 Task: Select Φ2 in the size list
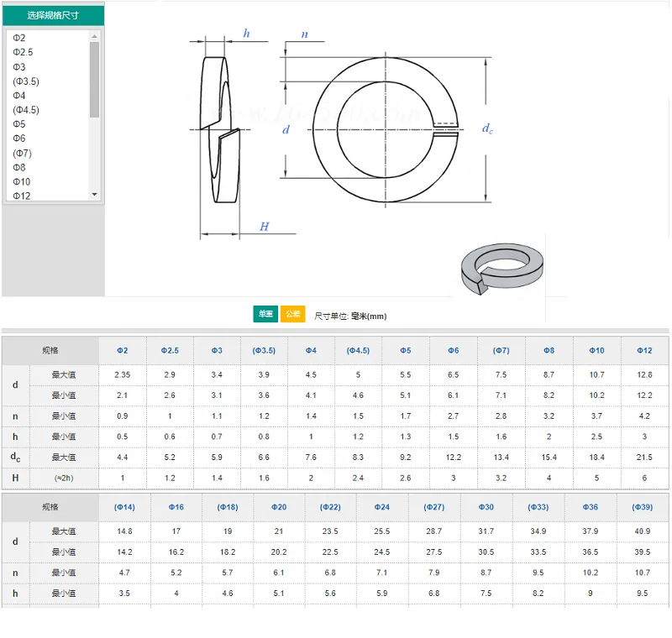(x=18, y=37)
